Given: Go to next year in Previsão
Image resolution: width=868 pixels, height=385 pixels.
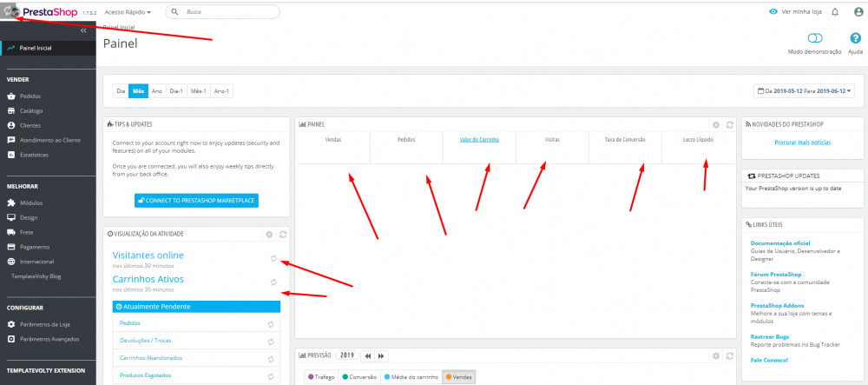Looking at the screenshot, I should pos(381,355).
